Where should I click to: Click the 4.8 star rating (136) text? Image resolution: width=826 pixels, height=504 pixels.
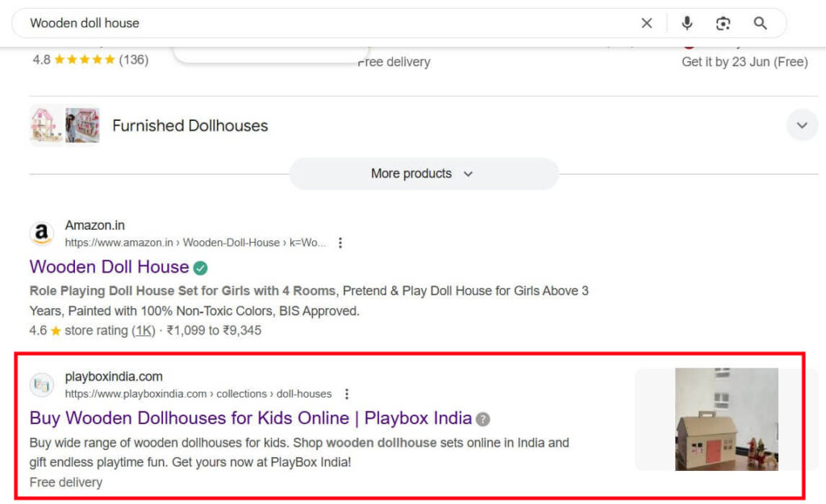pos(90,60)
